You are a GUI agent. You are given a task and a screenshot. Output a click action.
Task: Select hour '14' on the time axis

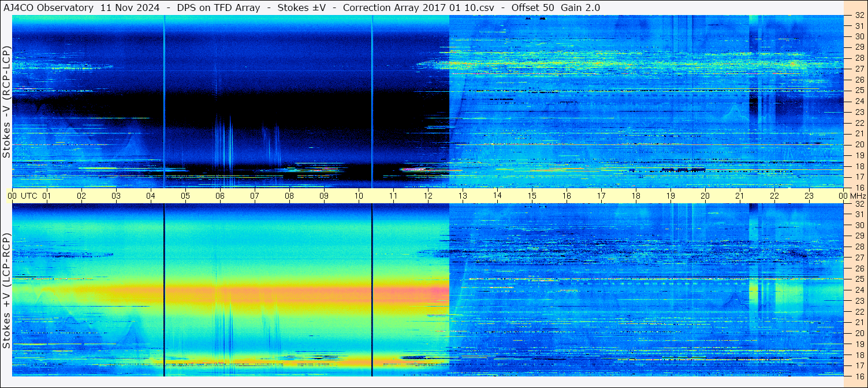[x=497, y=196]
